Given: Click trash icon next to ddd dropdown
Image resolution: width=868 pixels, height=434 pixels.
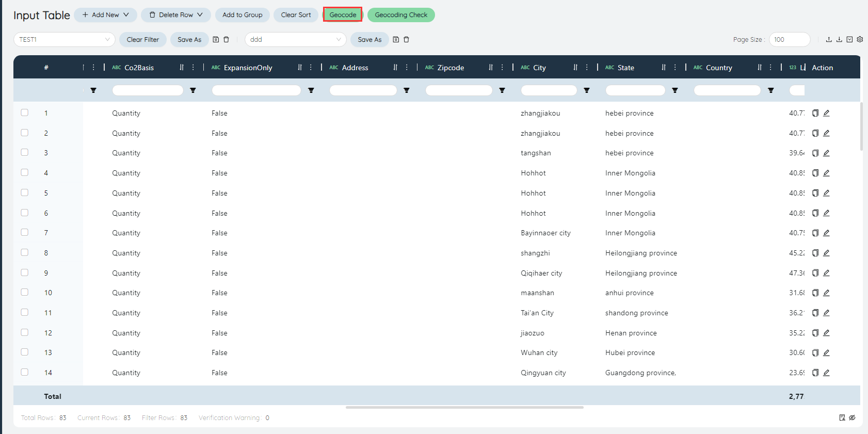Looking at the screenshot, I should [x=406, y=39].
